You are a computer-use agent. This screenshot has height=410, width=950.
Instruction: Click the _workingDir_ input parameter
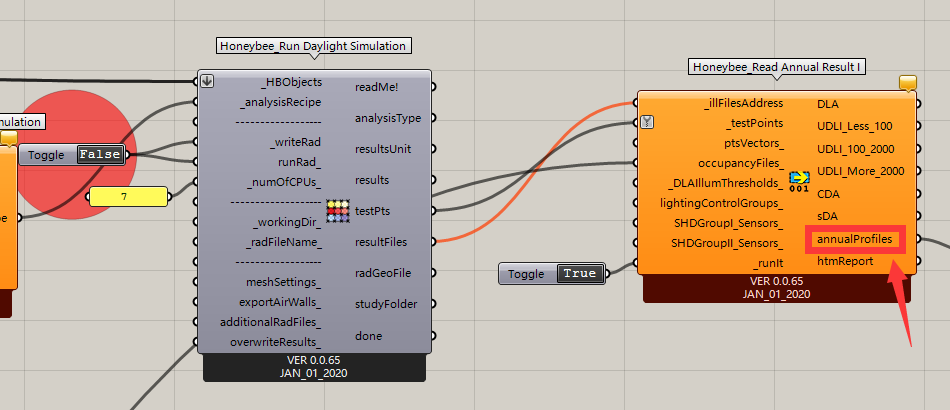(287, 223)
